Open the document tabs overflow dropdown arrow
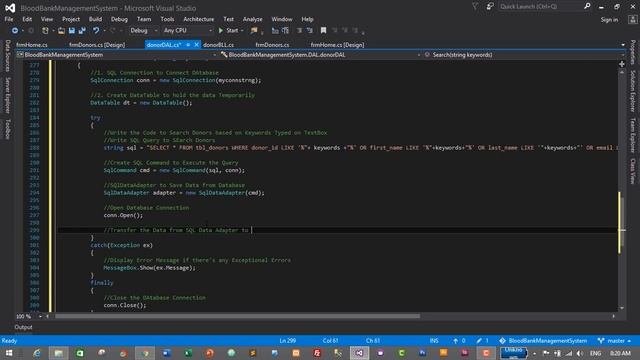 click(x=623, y=45)
